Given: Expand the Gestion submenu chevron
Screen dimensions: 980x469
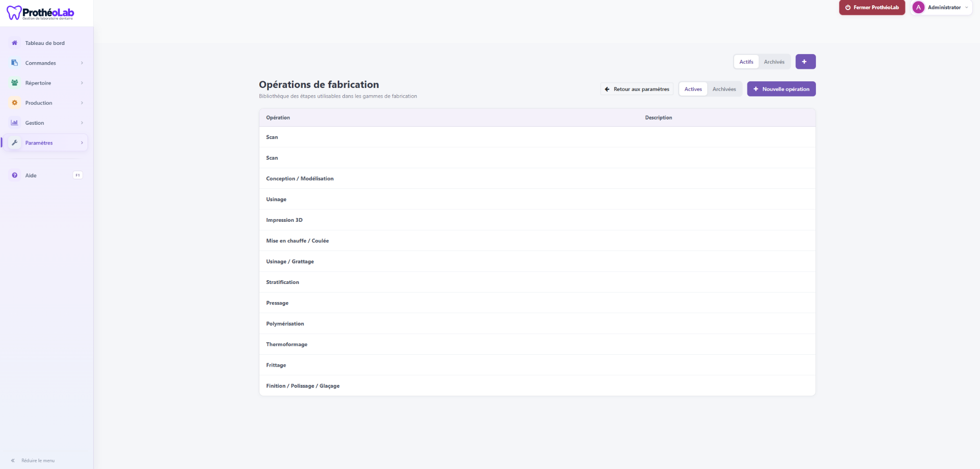Looking at the screenshot, I should coord(82,123).
